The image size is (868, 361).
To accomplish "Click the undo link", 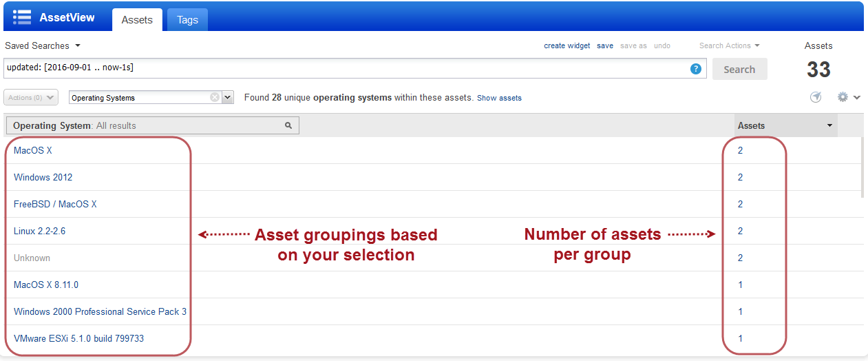I will pos(662,45).
